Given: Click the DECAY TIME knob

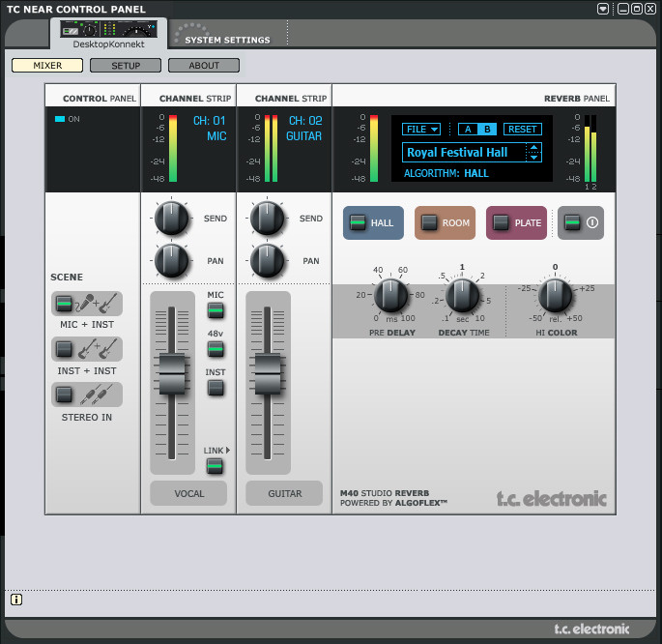Looking at the screenshot, I should tap(462, 295).
